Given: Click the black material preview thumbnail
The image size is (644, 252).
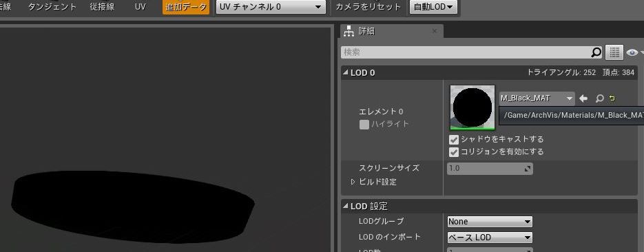Looking at the screenshot, I should (472, 107).
